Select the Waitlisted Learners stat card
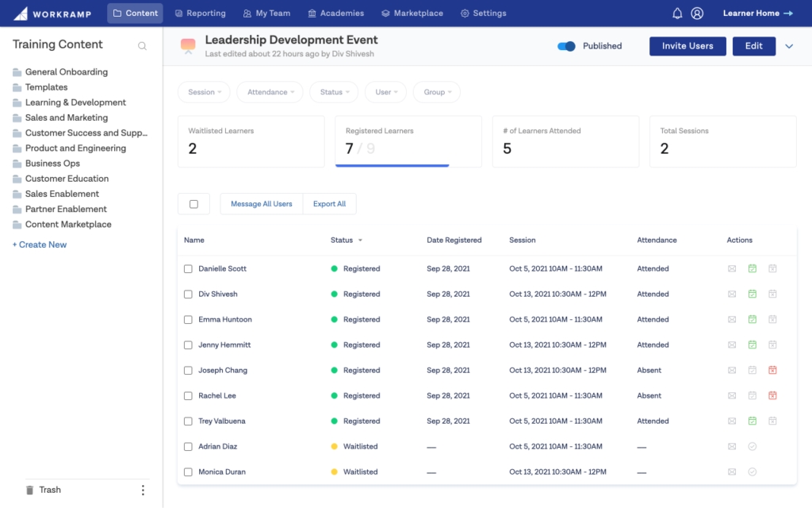This screenshot has width=812, height=508. 251,141
